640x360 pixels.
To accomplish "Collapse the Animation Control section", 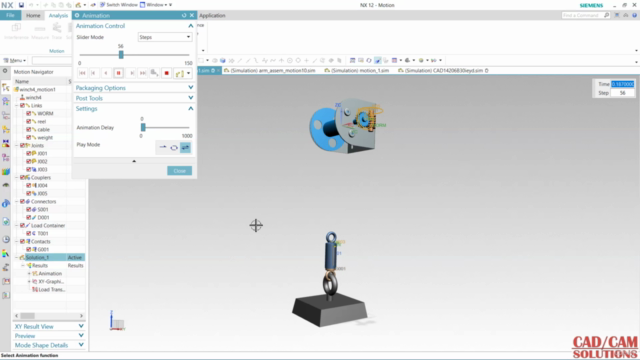I will [x=191, y=26].
